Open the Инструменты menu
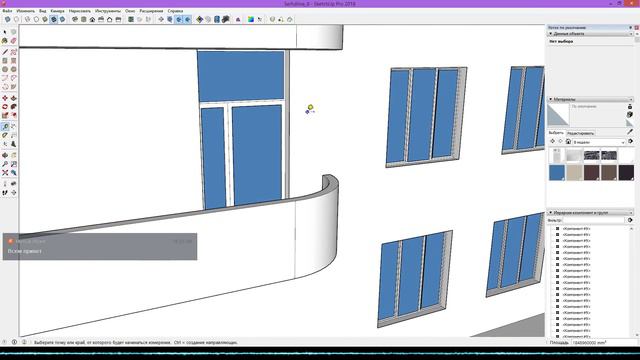 point(108,11)
